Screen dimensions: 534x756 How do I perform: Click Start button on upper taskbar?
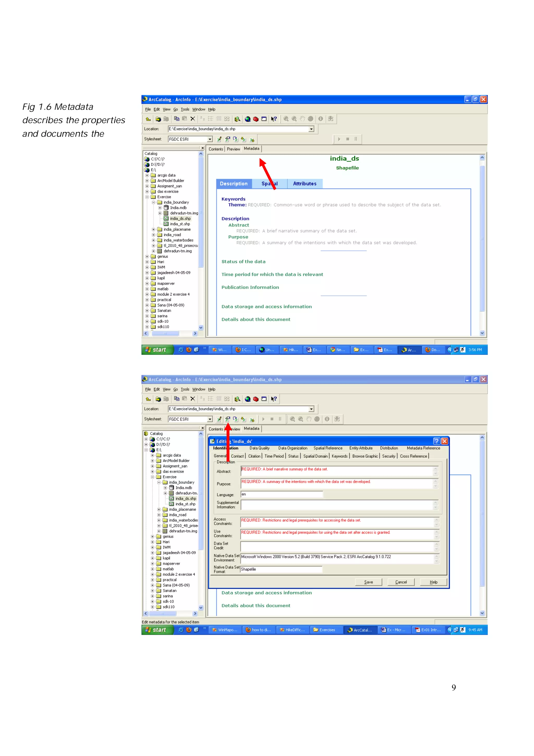[157, 350]
